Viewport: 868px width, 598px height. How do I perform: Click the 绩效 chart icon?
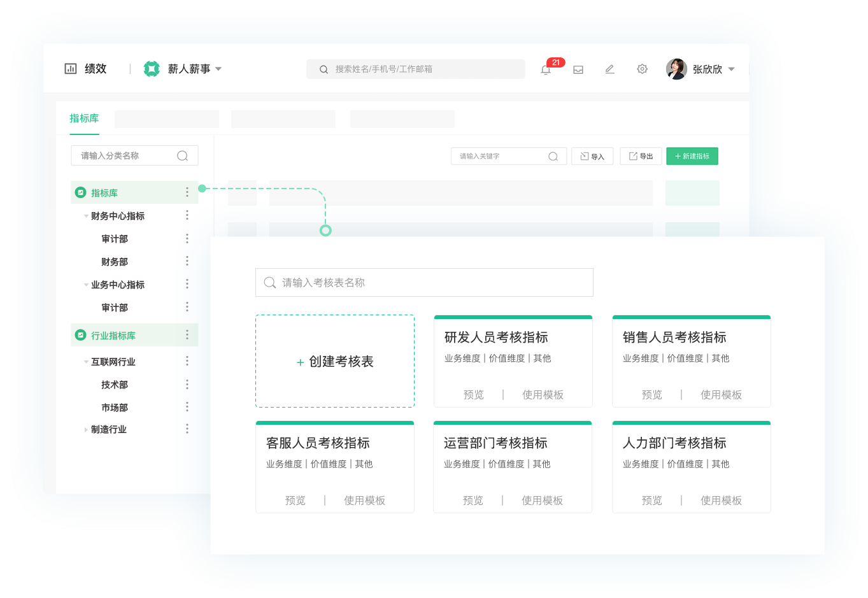pos(71,69)
